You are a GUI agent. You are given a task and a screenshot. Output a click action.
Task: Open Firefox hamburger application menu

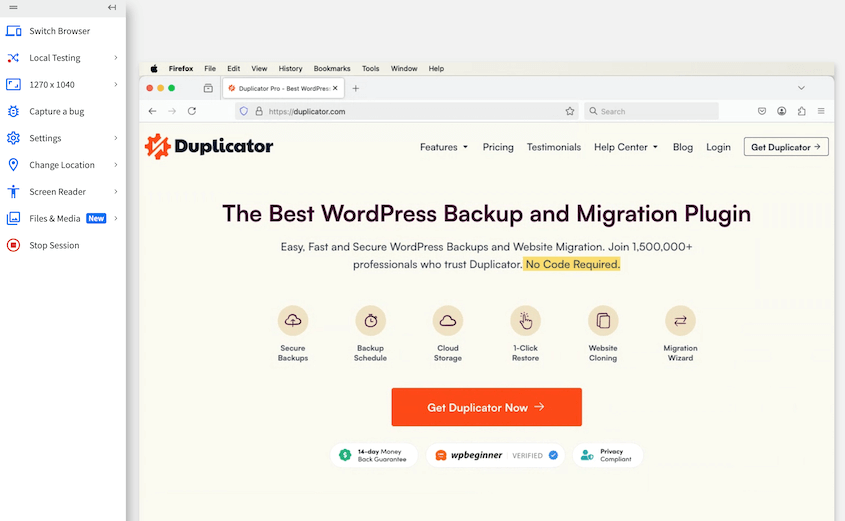(x=821, y=111)
